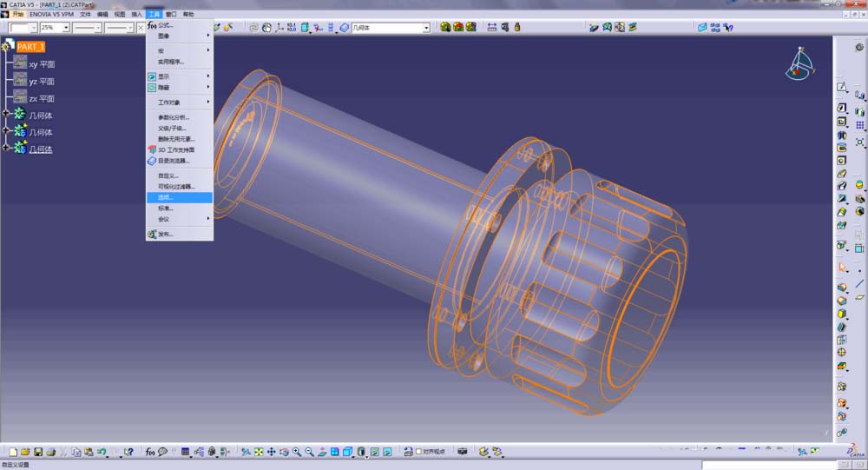868x470 pixels.
Task: Open the 工作对象 submenu
Action: click(x=180, y=103)
